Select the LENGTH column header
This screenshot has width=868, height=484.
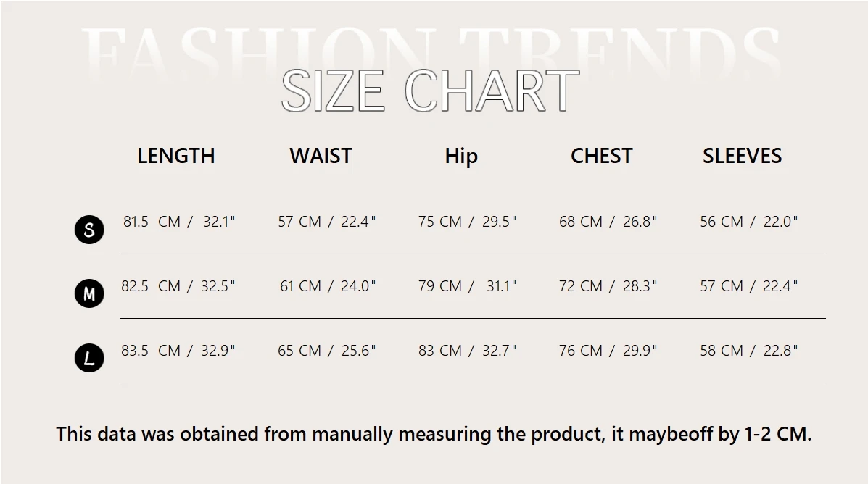(x=176, y=156)
